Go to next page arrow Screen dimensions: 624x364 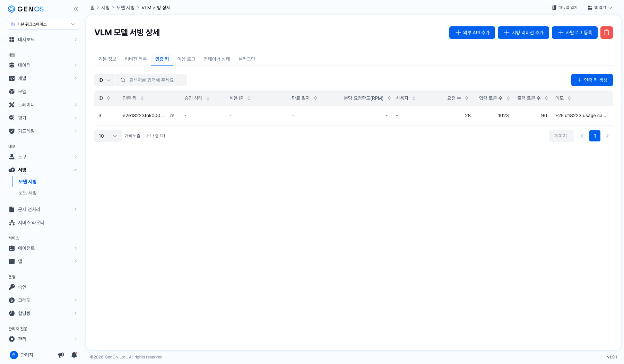(607, 136)
